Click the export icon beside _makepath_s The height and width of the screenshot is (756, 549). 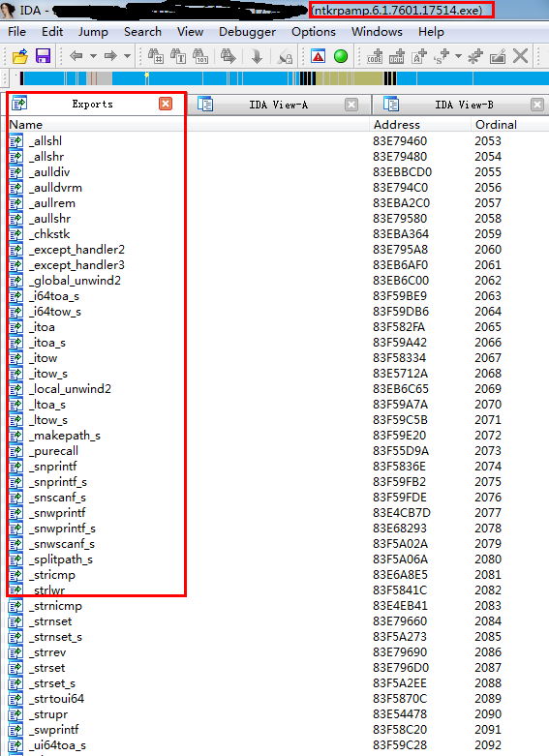pyautogui.click(x=15, y=436)
